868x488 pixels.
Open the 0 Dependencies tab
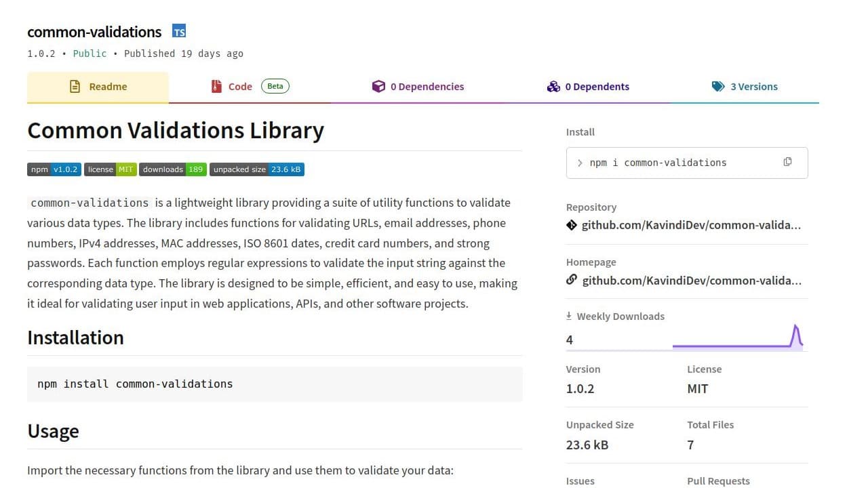(418, 87)
